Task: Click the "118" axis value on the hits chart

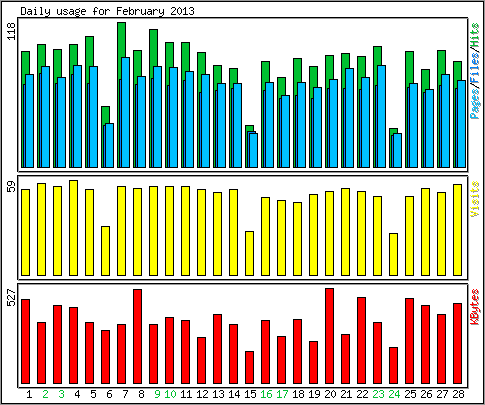Action: pos(12,31)
